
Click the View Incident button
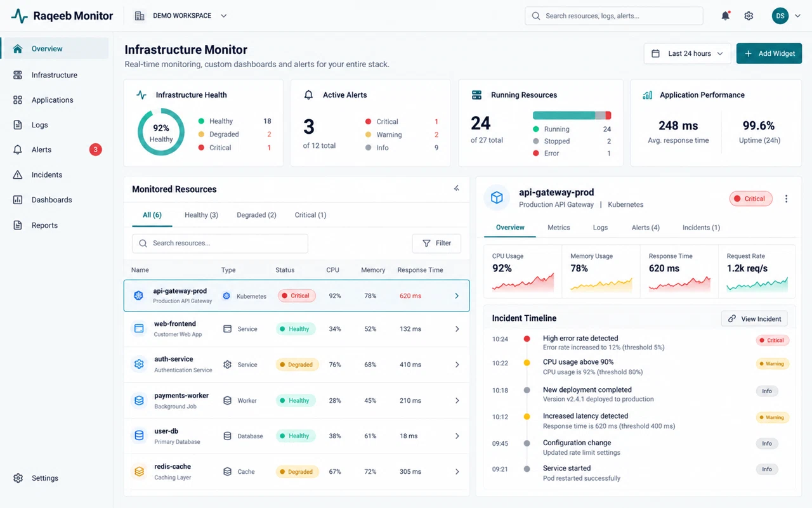(x=754, y=318)
